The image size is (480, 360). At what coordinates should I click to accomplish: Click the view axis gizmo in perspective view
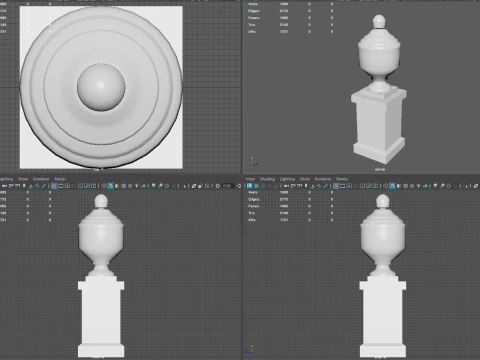(254, 162)
